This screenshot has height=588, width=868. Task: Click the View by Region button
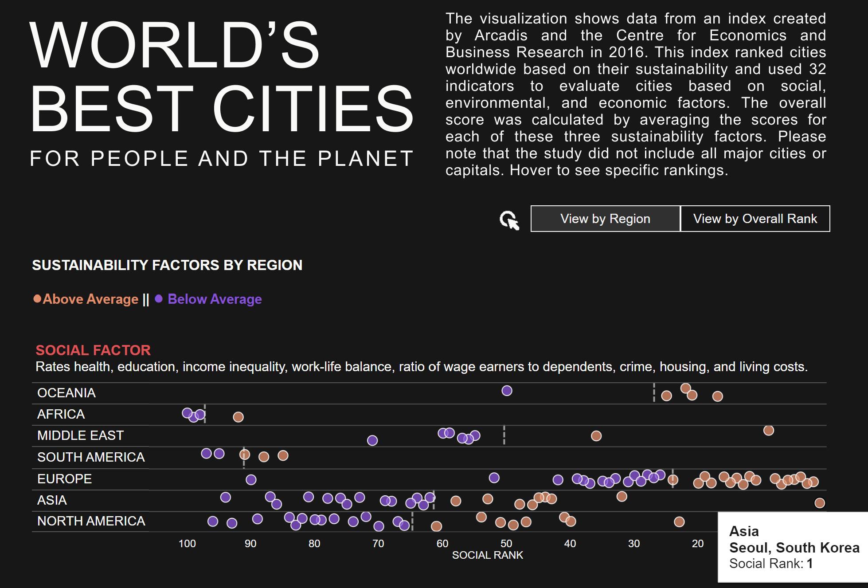pos(605,219)
